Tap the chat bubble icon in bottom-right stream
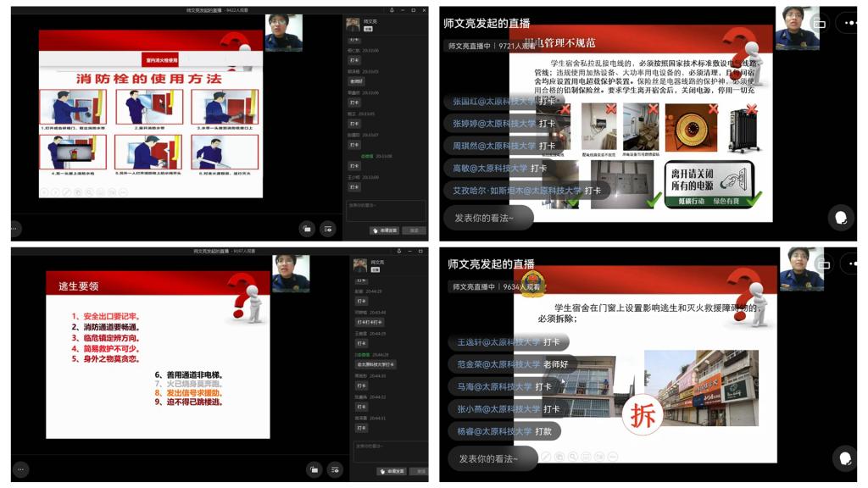The image size is (868, 488). 844,458
